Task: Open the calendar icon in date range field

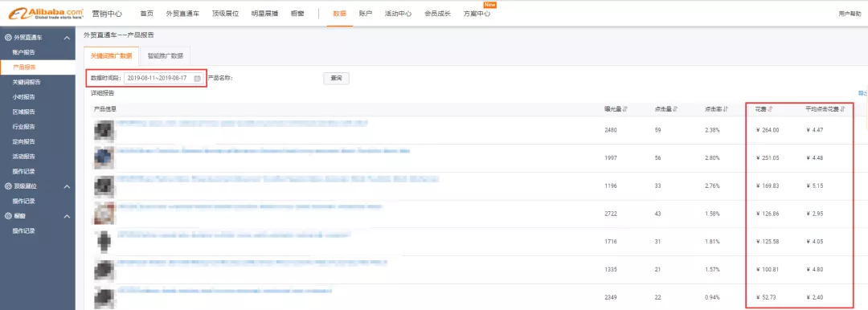Action: pos(197,79)
